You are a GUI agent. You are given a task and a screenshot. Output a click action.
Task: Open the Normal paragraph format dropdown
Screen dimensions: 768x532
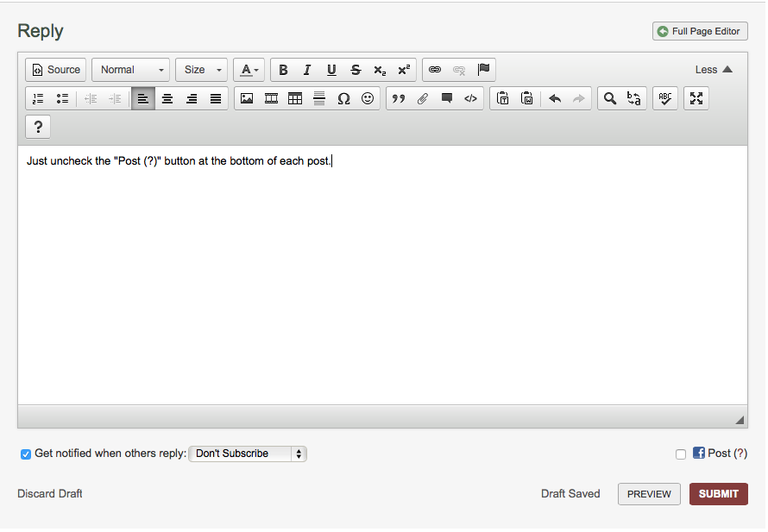pyautogui.click(x=130, y=70)
